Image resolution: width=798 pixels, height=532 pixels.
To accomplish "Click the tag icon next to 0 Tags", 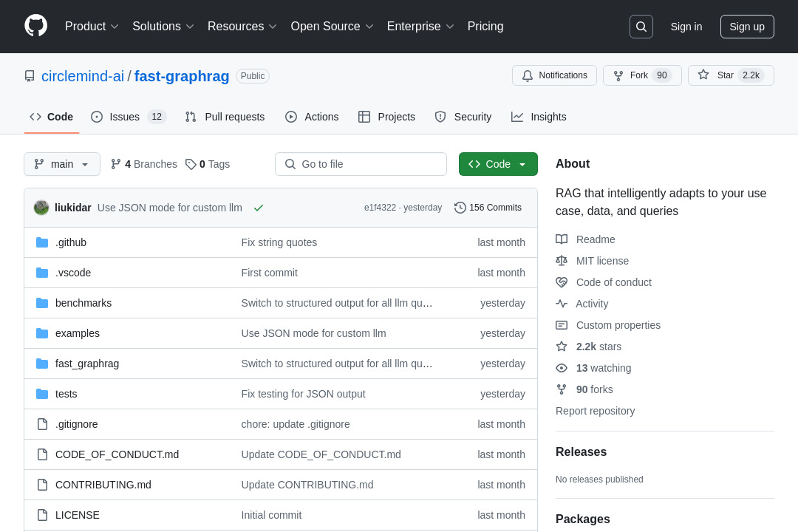I will coord(191,164).
